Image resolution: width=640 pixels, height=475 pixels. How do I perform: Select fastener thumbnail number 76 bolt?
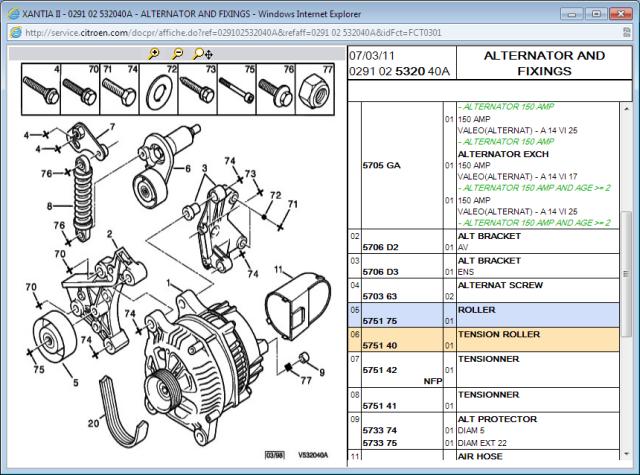276,89
